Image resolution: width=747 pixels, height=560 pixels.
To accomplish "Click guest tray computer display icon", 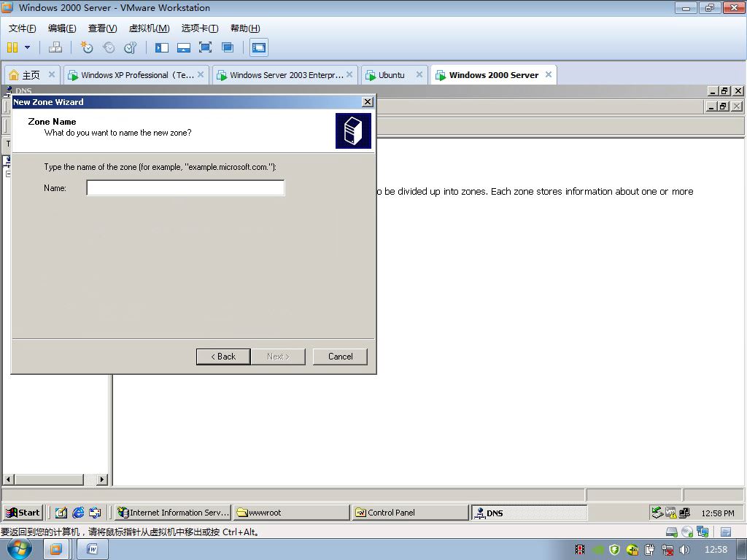I will click(684, 513).
